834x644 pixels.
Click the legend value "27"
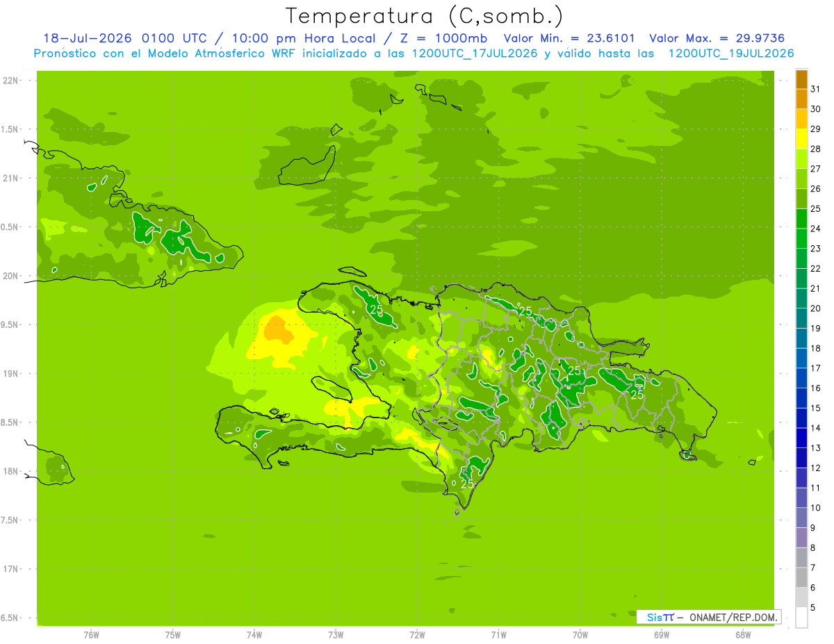(815, 169)
